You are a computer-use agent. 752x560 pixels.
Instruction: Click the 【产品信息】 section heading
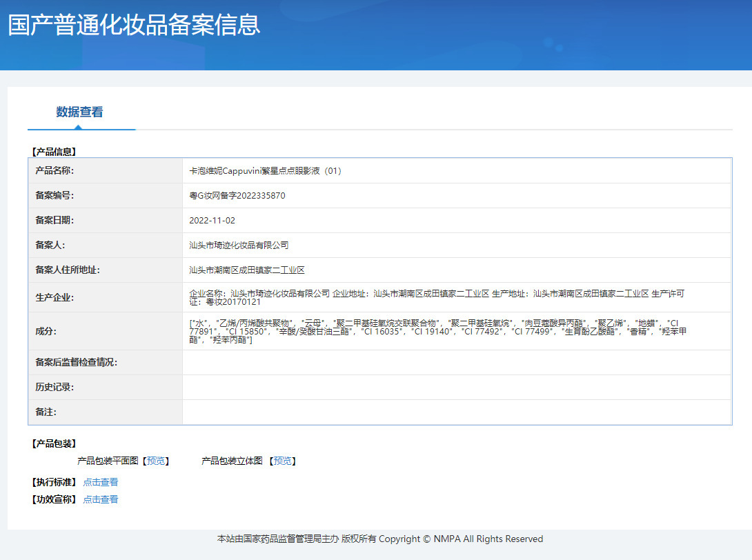54,152
